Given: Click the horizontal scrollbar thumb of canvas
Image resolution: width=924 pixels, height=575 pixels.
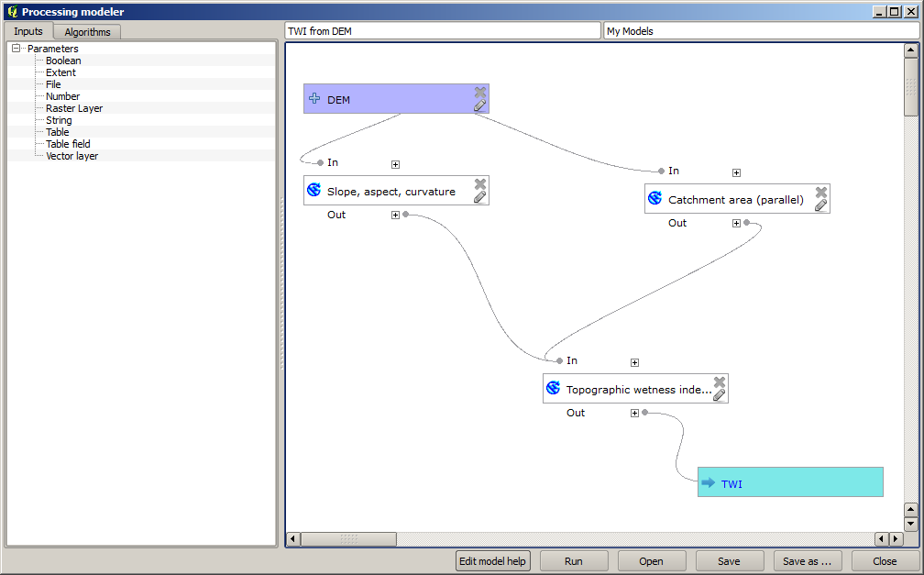Looking at the screenshot, I should (x=348, y=539).
